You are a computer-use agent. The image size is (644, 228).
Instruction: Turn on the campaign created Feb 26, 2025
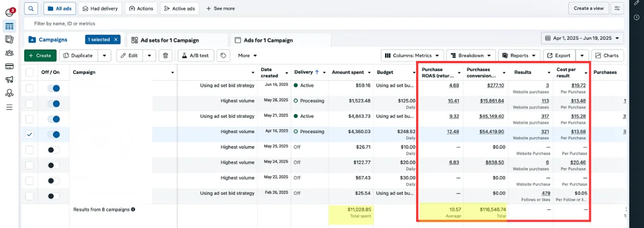click(x=53, y=196)
